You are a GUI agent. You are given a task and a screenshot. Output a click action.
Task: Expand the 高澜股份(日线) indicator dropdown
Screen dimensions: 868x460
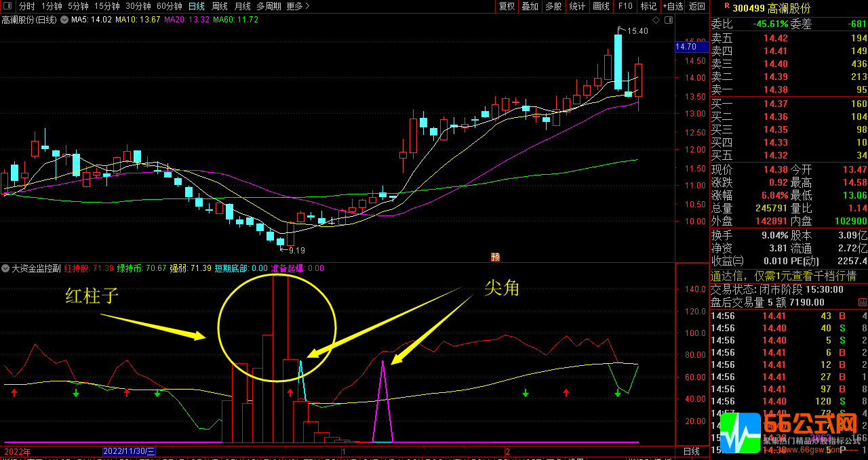64,20
